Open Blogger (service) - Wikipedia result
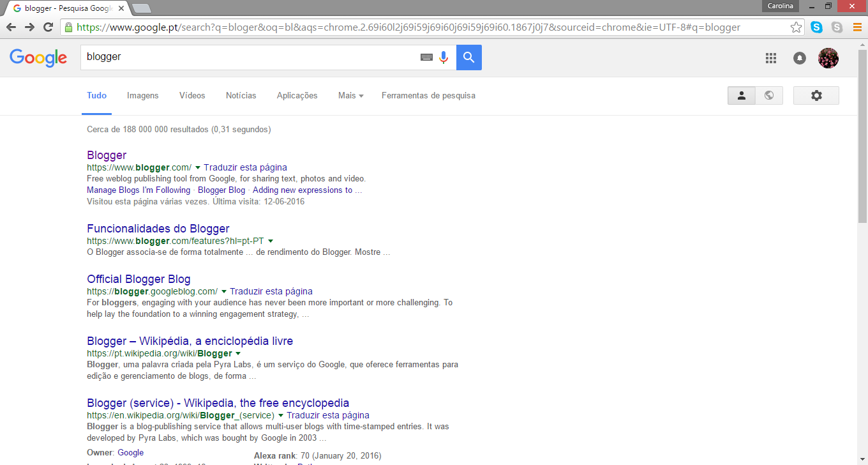Screen dimensions: 868x465 pos(218,403)
